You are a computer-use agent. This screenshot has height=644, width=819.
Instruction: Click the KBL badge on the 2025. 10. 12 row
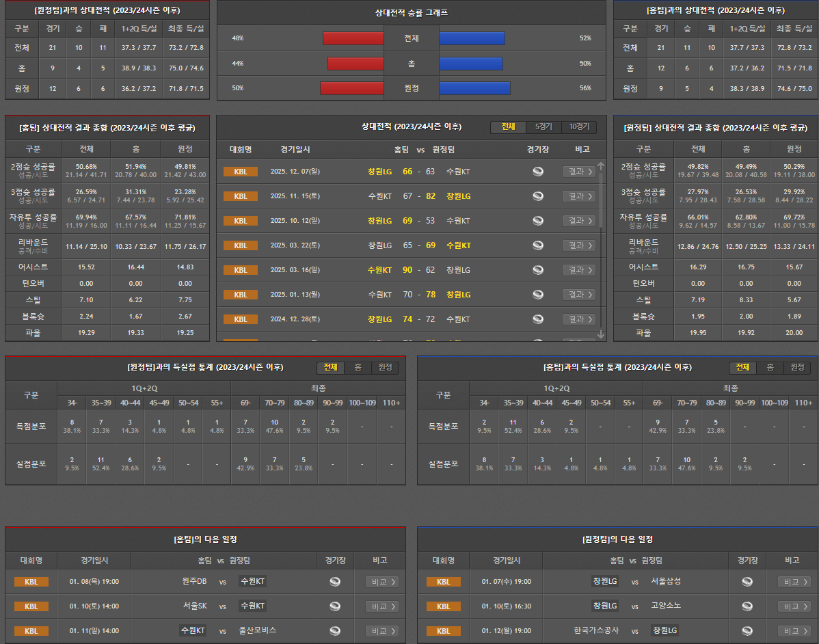point(241,221)
